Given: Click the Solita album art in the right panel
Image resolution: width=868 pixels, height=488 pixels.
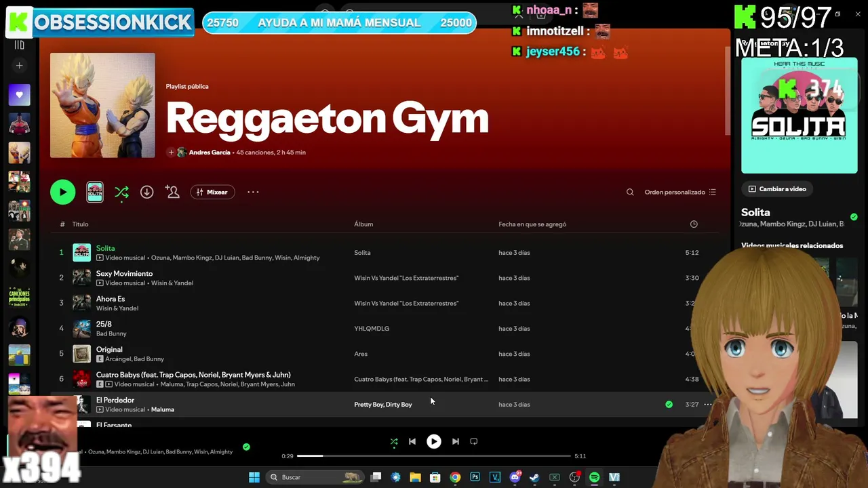Looking at the screenshot, I should (x=800, y=115).
